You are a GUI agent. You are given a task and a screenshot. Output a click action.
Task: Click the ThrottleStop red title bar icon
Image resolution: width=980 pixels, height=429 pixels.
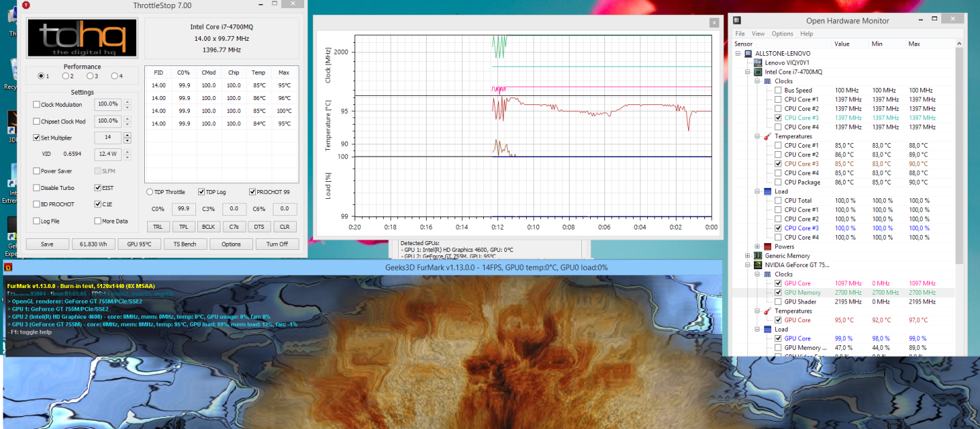point(27,5)
